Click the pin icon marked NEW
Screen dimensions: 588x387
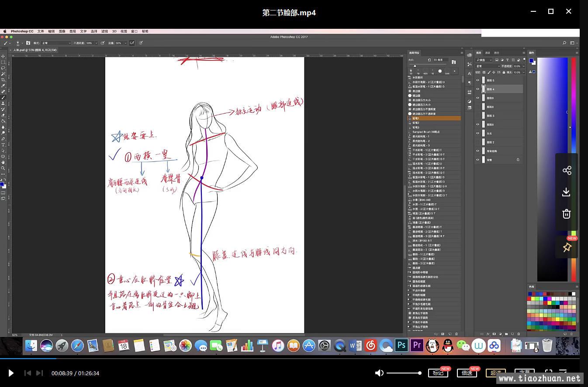[567, 247]
